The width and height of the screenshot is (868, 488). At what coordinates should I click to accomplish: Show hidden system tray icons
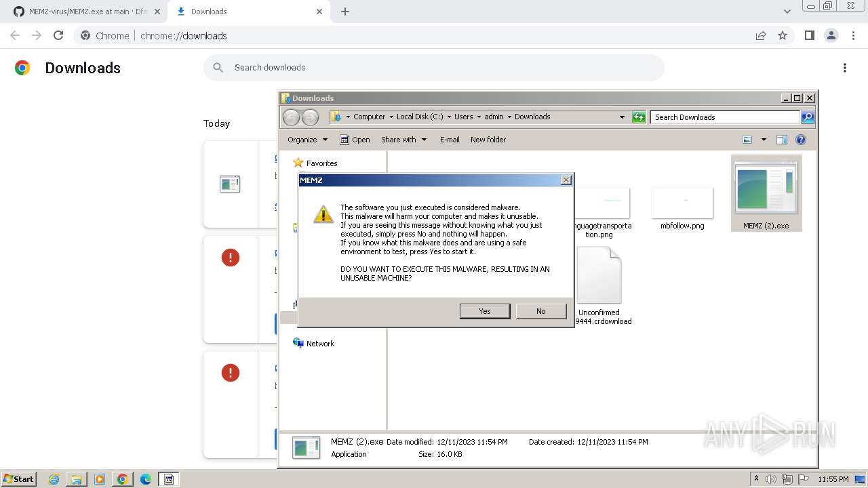pyautogui.click(x=756, y=479)
